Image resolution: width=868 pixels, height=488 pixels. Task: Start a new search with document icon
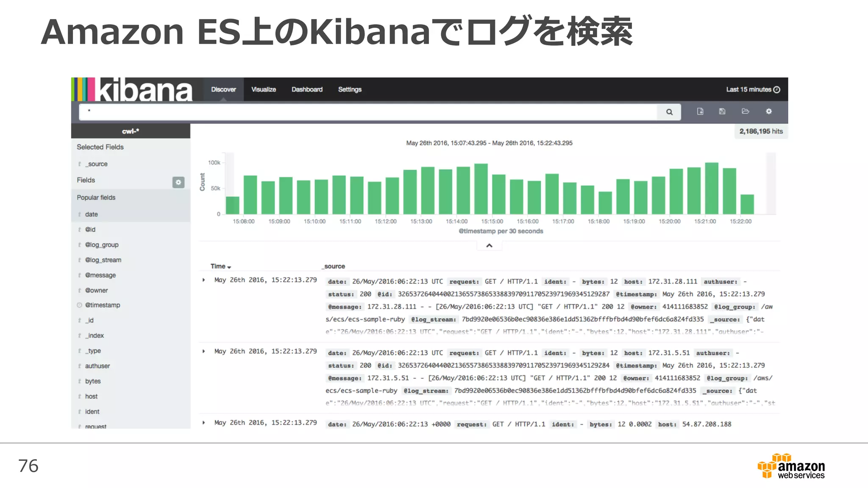(x=700, y=111)
